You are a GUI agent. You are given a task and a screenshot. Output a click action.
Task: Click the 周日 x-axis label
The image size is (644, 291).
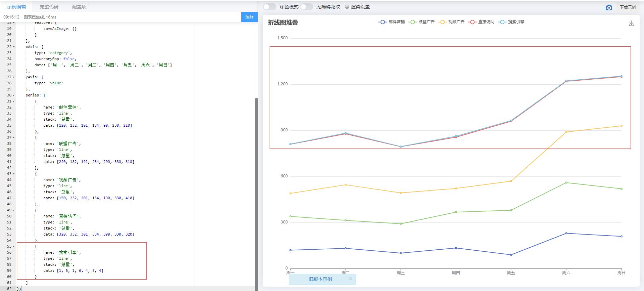621,273
